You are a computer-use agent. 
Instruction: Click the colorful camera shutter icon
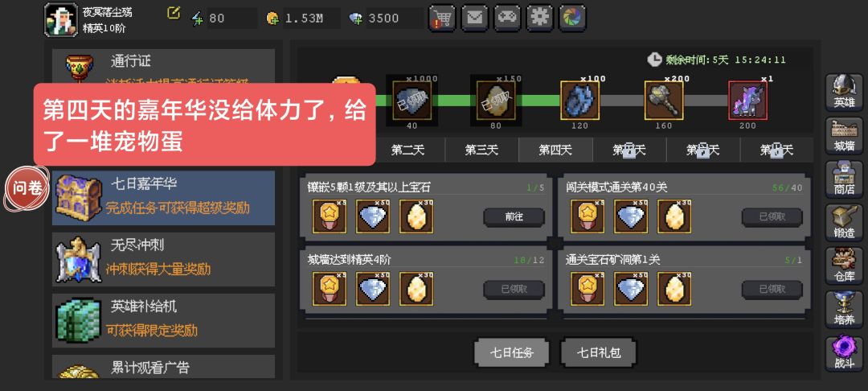pos(573,18)
